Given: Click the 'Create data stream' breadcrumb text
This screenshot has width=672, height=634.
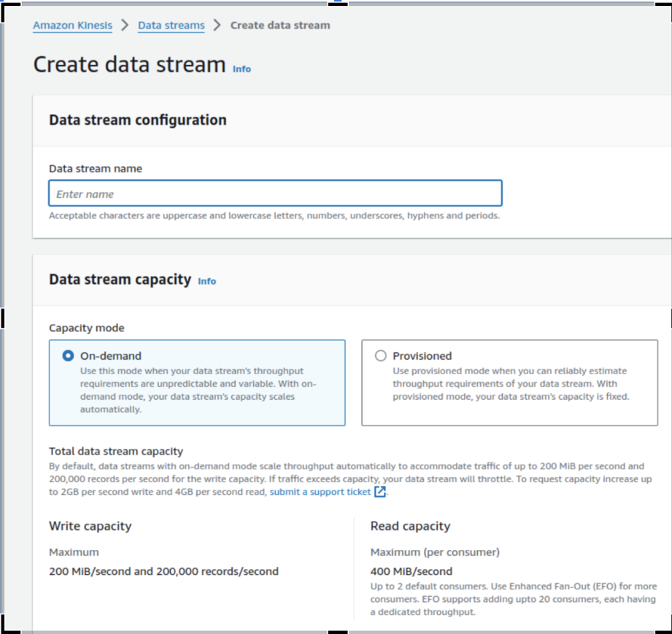Looking at the screenshot, I should pos(280,26).
